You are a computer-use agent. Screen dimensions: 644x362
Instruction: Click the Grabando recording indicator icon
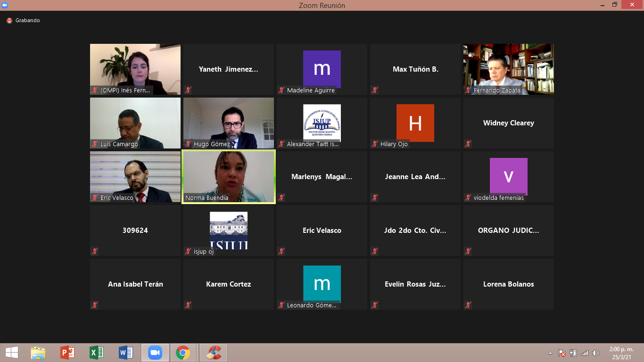click(9, 21)
